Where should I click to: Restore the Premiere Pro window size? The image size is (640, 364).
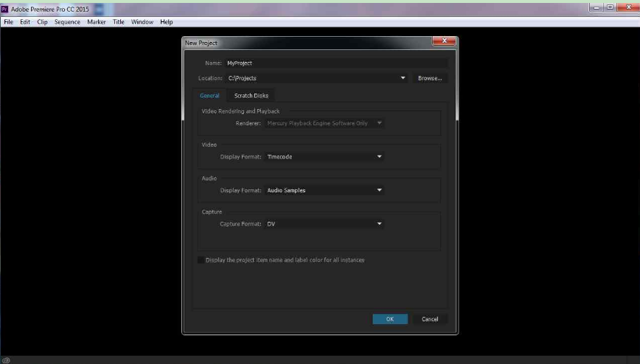610,7
